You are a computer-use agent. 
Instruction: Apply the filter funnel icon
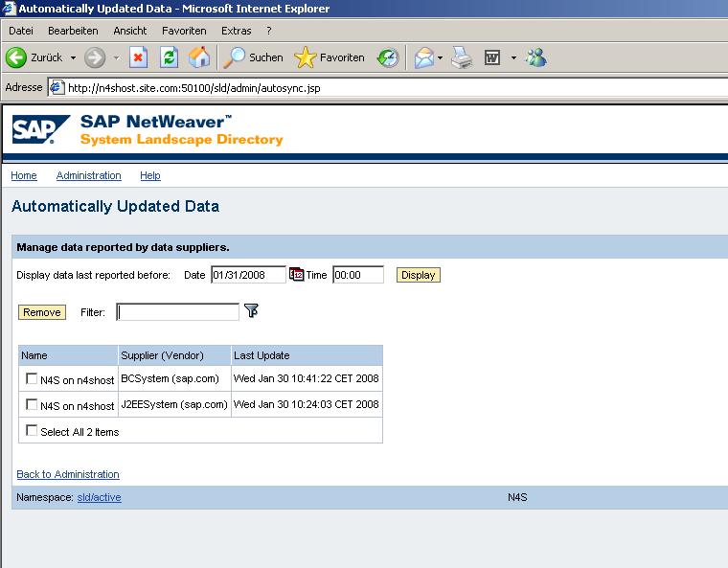point(251,311)
